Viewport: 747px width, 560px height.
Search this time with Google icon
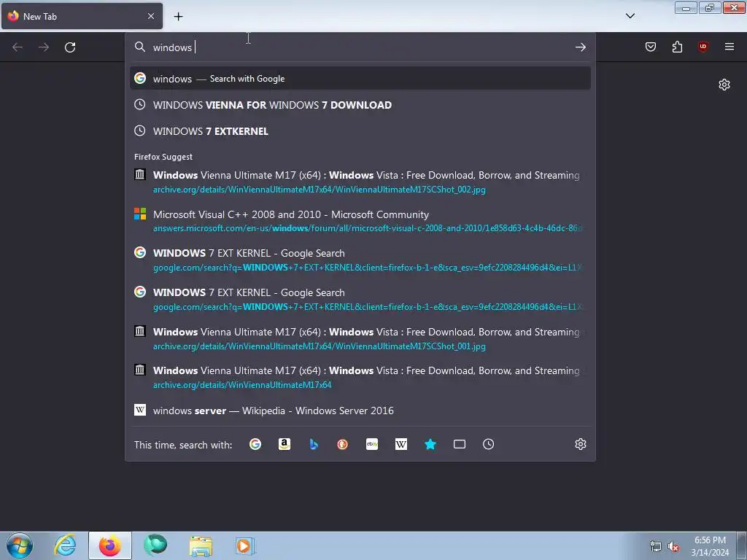tap(255, 444)
